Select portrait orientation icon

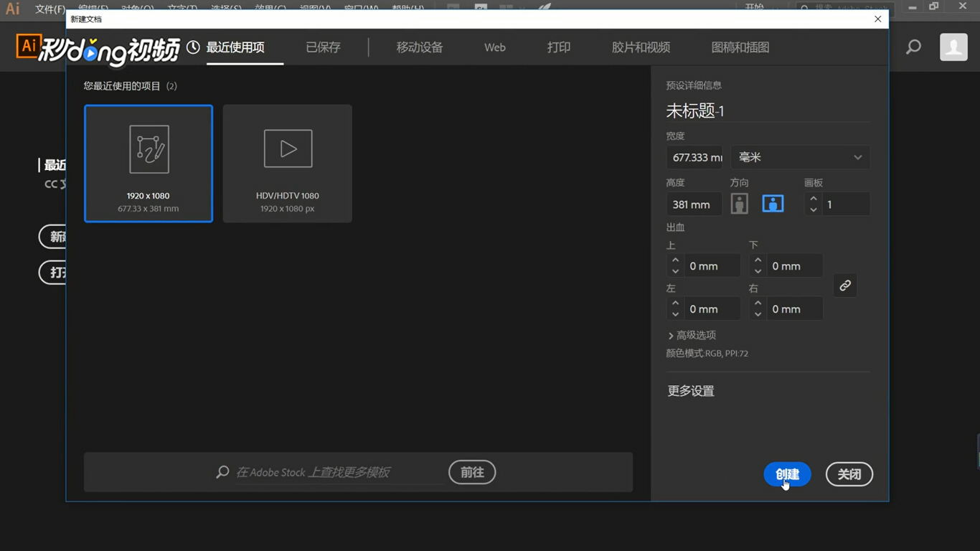[740, 204]
